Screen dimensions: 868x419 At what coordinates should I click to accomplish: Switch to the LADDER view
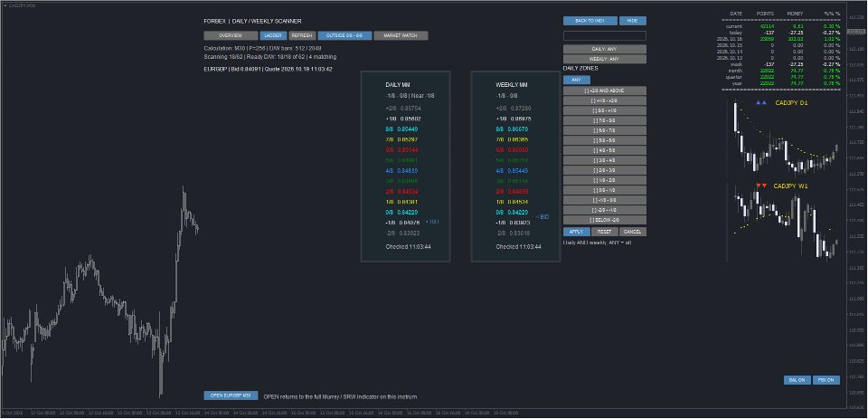click(x=273, y=35)
